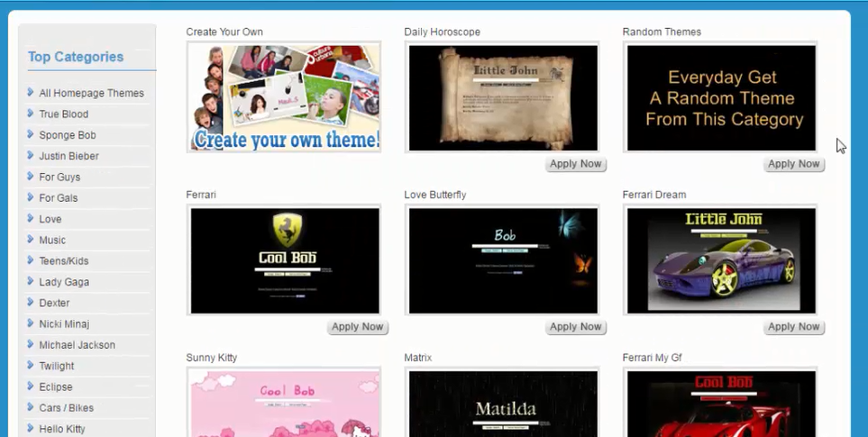The width and height of the screenshot is (868, 437).
Task: Click the Ferrari theme title
Action: (x=201, y=195)
